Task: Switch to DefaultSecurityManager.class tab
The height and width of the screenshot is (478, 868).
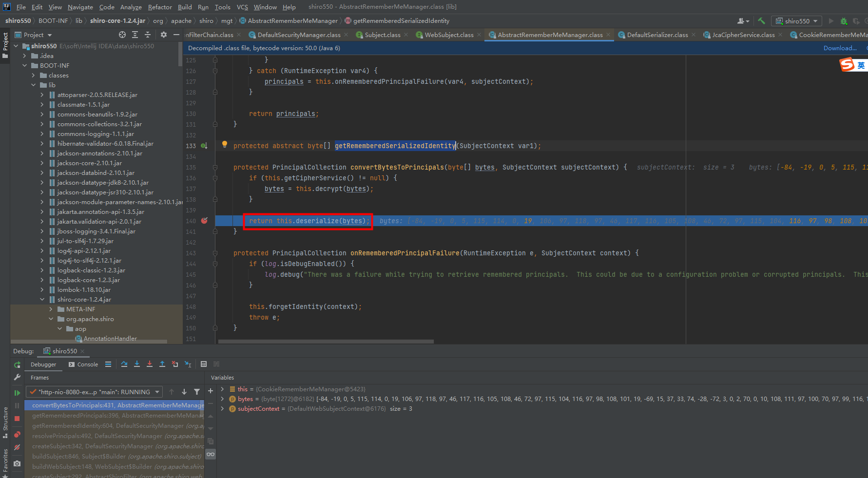Action: click(x=298, y=35)
